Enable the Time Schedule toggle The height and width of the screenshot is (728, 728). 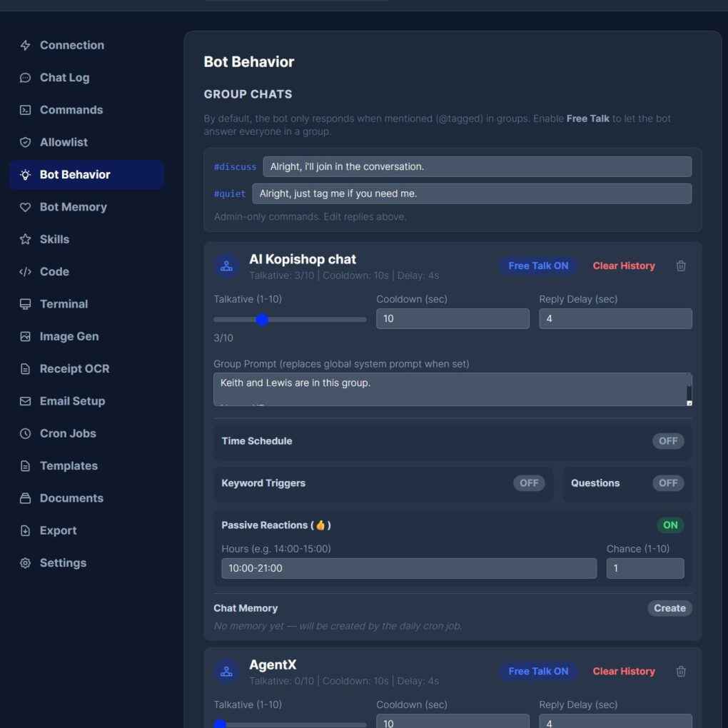click(x=667, y=441)
